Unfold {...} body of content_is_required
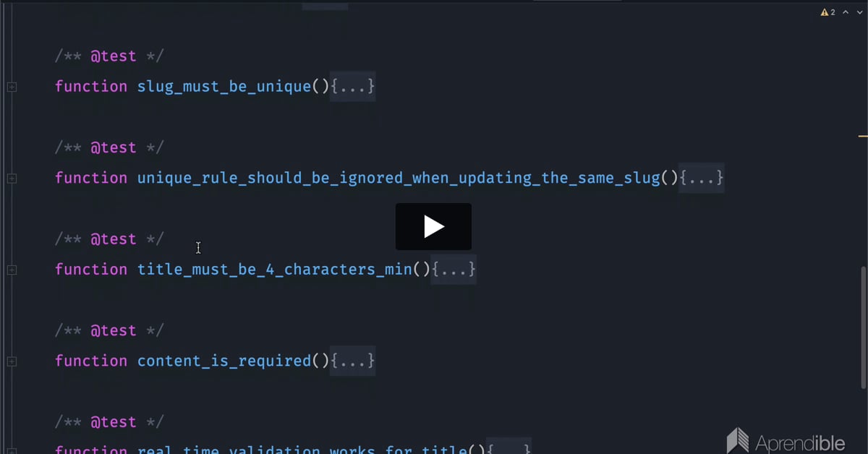Viewport: 868px width, 454px height. [353, 360]
